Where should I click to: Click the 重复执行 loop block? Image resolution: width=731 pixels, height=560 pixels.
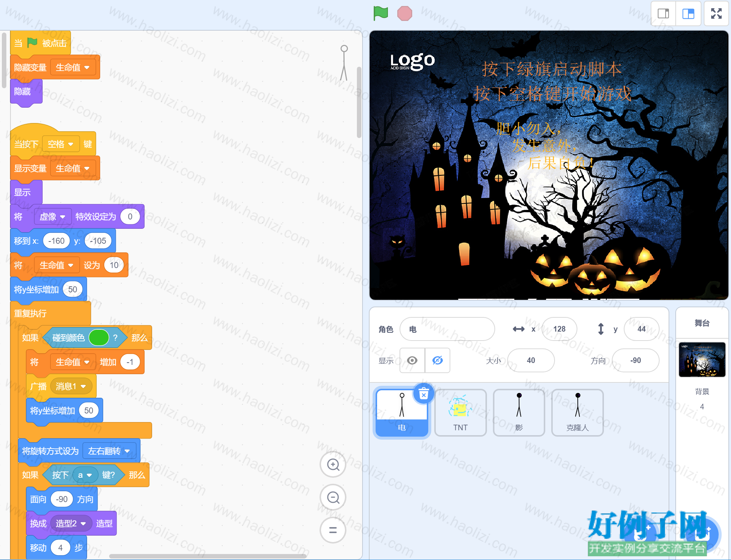click(x=50, y=314)
